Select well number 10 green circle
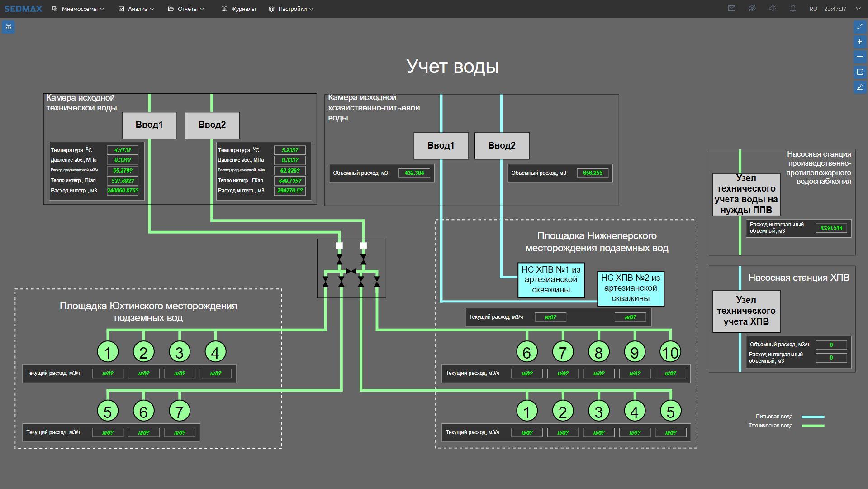 click(670, 352)
